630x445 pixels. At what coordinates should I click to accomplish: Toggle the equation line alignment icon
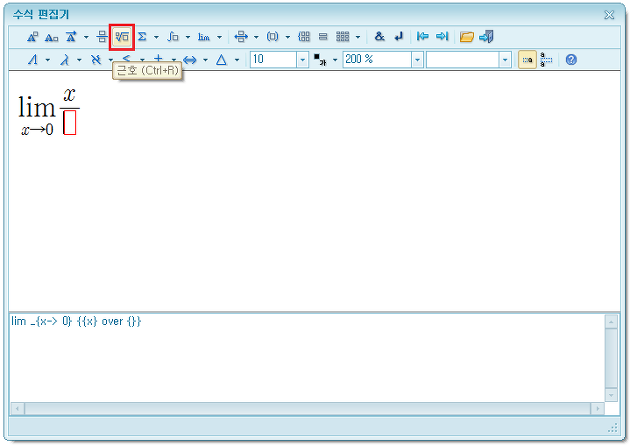point(546,60)
